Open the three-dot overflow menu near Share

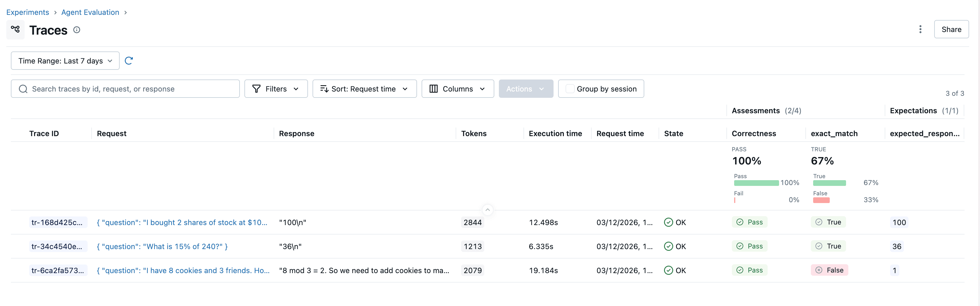coord(920,29)
